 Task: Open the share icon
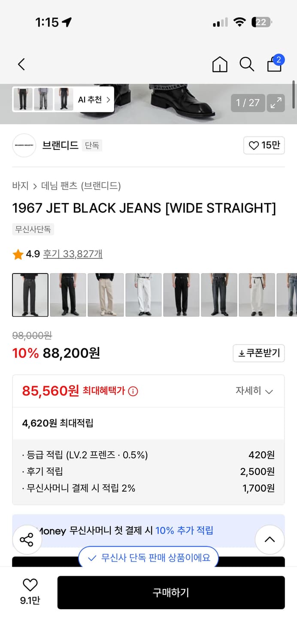[x=27, y=540]
